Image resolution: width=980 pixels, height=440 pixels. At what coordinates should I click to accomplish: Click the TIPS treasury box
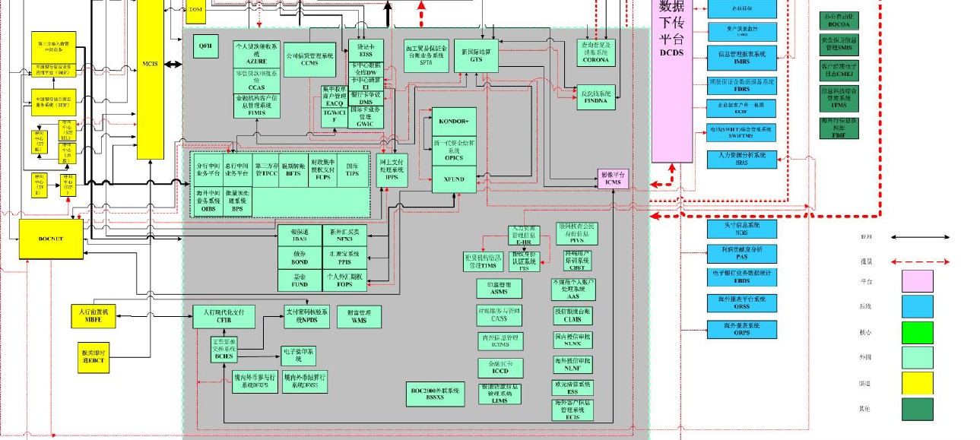pyautogui.click(x=353, y=169)
